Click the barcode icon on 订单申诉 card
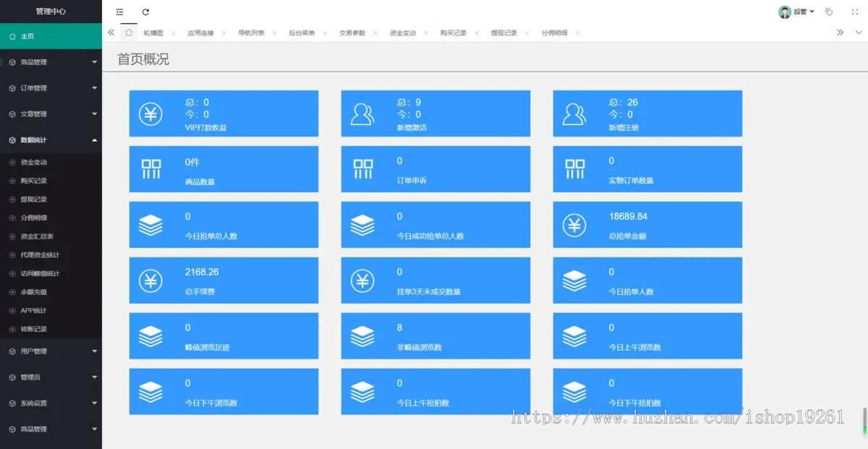Image resolution: width=868 pixels, height=449 pixels. tap(363, 169)
